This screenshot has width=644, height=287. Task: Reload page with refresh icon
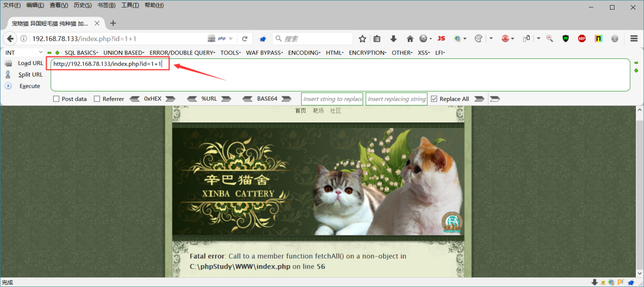(x=244, y=39)
